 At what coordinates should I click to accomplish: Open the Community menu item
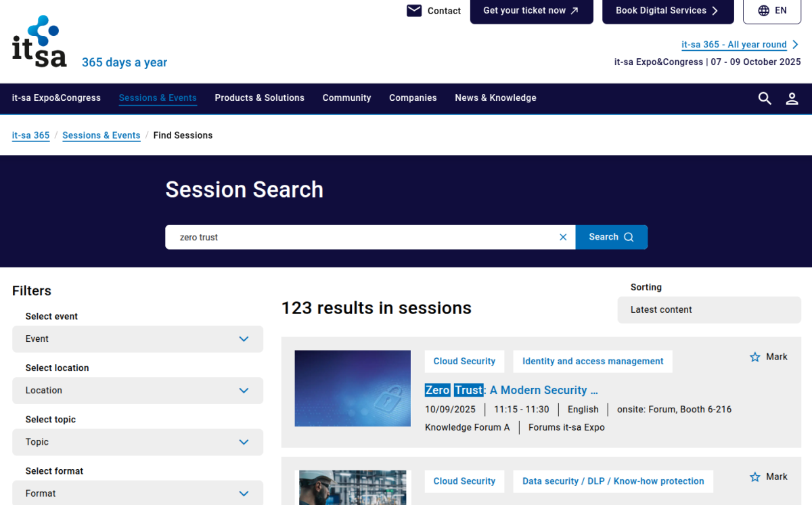coord(346,98)
